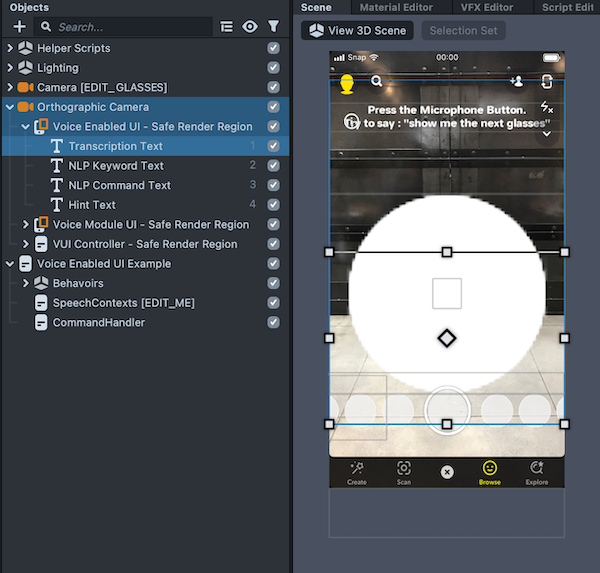Click the eye visibility icon in Objects toolbar

250,27
